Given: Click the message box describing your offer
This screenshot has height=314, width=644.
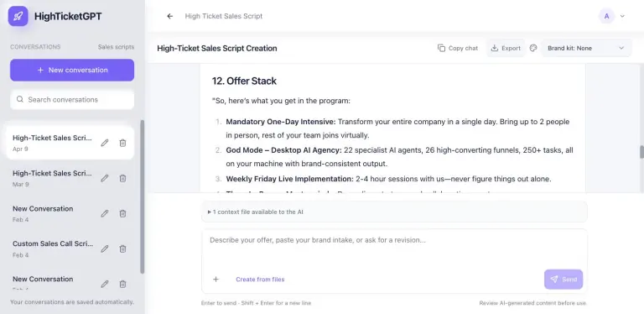Looking at the screenshot, I should [x=394, y=247].
